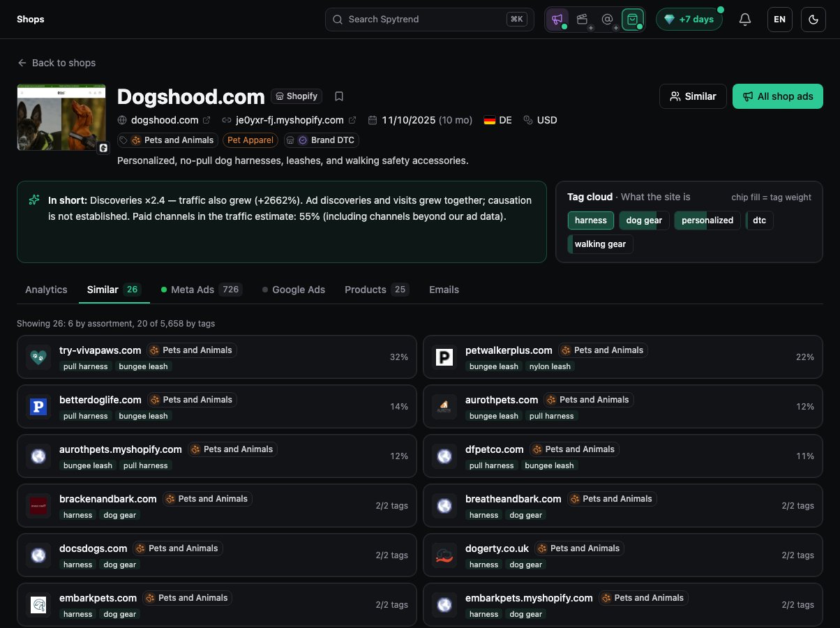This screenshot has width=840, height=628.
Task: Select the dtc tag in Tag cloud
Action: [x=760, y=220]
